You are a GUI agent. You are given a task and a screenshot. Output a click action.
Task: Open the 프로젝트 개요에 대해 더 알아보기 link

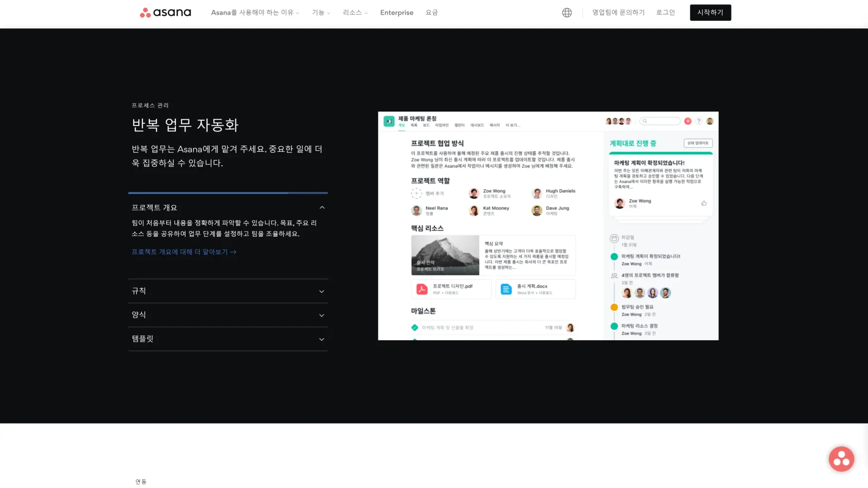183,252
